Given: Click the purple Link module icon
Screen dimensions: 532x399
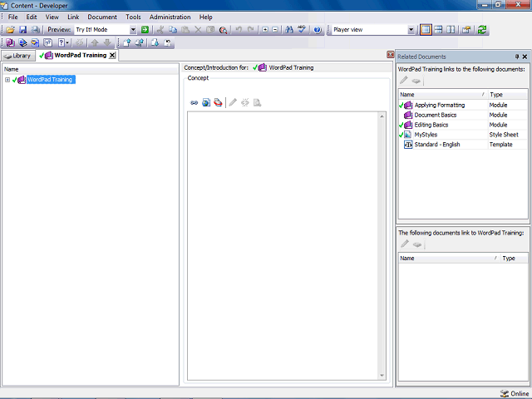Looking at the screenshot, I should [x=10, y=42].
